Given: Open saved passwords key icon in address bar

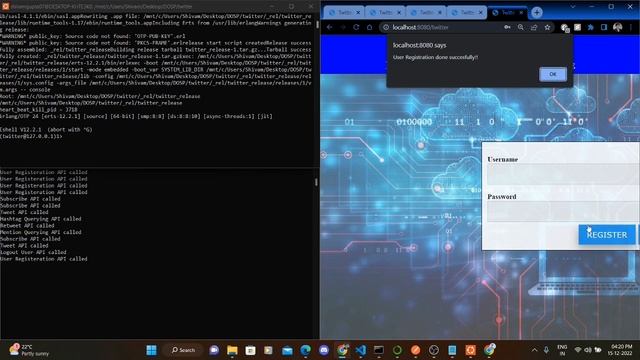Looking at the screenshot, I should click(x=507, y=27).
